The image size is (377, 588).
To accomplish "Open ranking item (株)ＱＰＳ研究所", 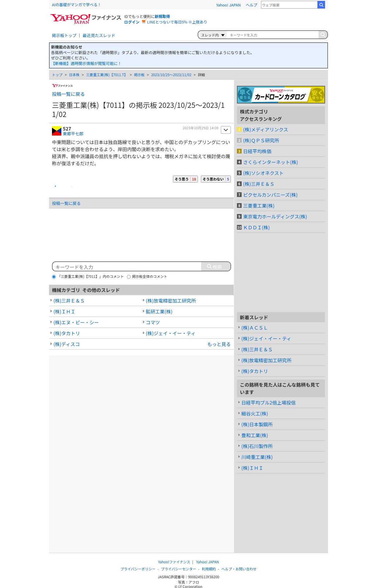I will [261, 141].
